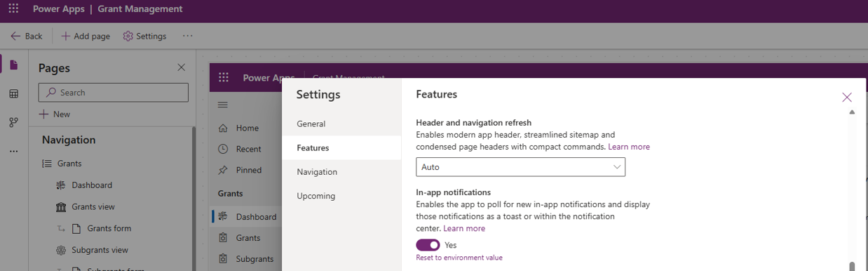Click Add page in command bar
This screenshot has height=271, width=868.
(x=86, y=36)
